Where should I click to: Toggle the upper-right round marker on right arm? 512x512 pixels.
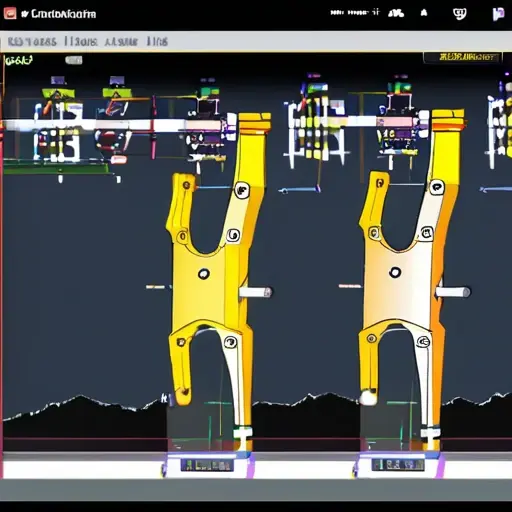point(436,187)
